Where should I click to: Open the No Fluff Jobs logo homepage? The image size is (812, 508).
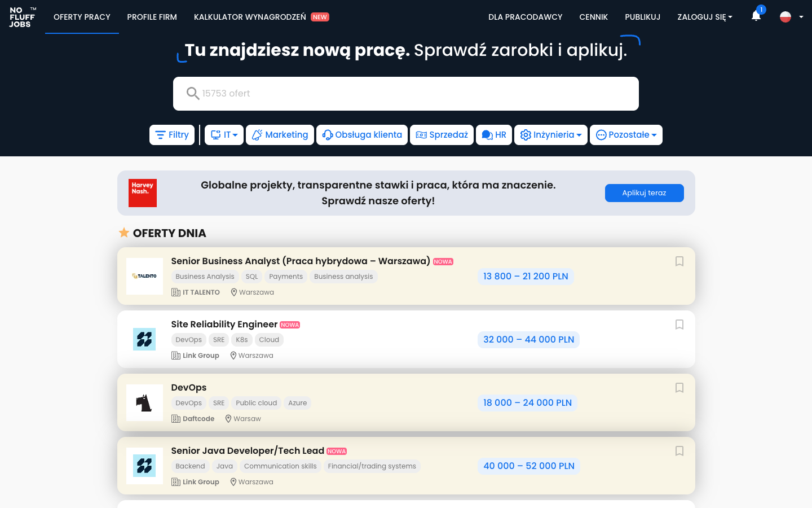coord(23,17)
